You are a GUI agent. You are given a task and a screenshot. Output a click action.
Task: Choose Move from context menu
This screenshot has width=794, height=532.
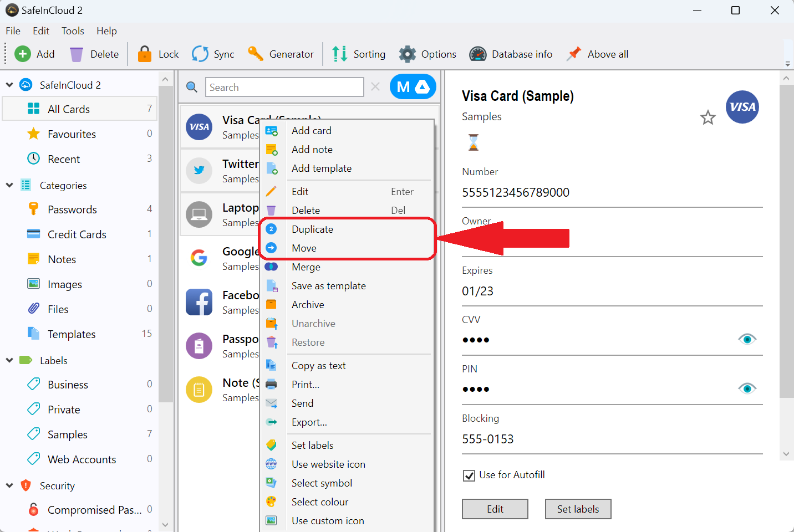coord(347,248)
